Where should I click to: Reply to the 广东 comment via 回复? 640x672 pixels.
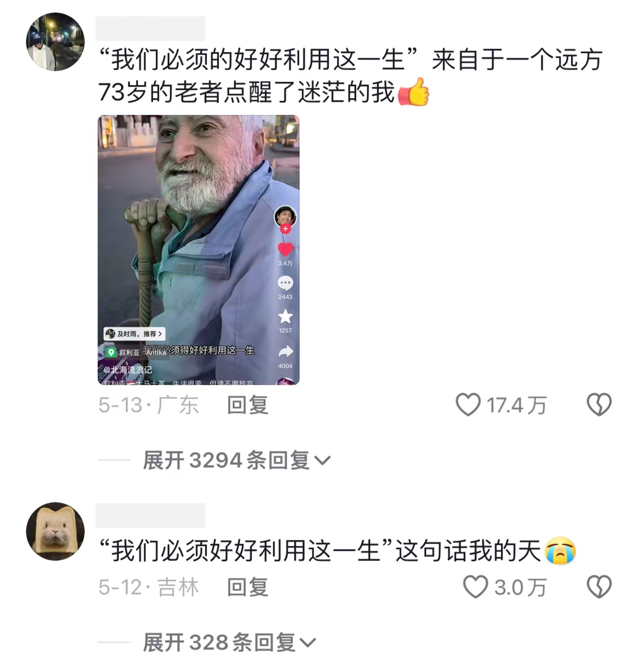pos(247,405)
